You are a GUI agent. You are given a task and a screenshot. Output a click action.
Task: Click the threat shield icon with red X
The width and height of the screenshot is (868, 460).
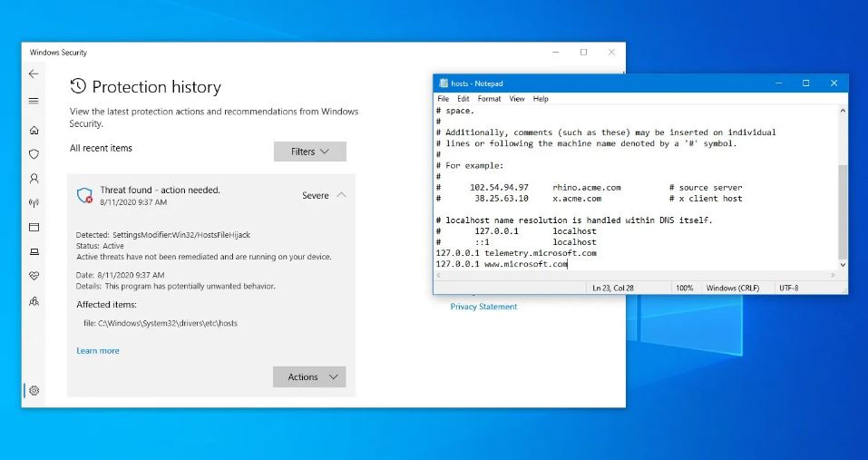point(84,195)
